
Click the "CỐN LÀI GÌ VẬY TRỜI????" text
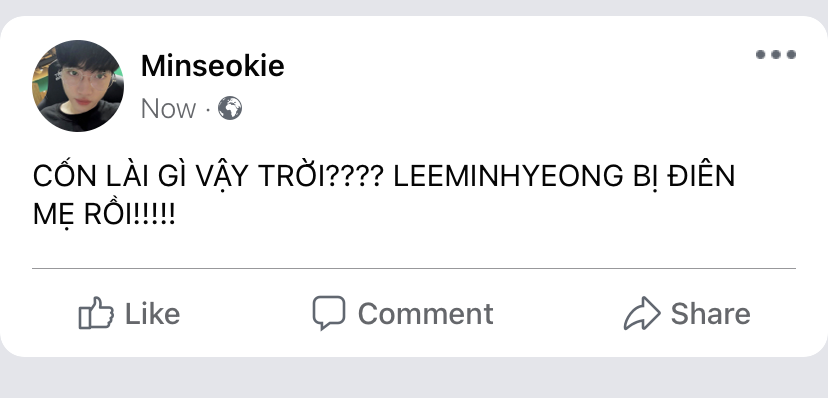click(208, 176)
